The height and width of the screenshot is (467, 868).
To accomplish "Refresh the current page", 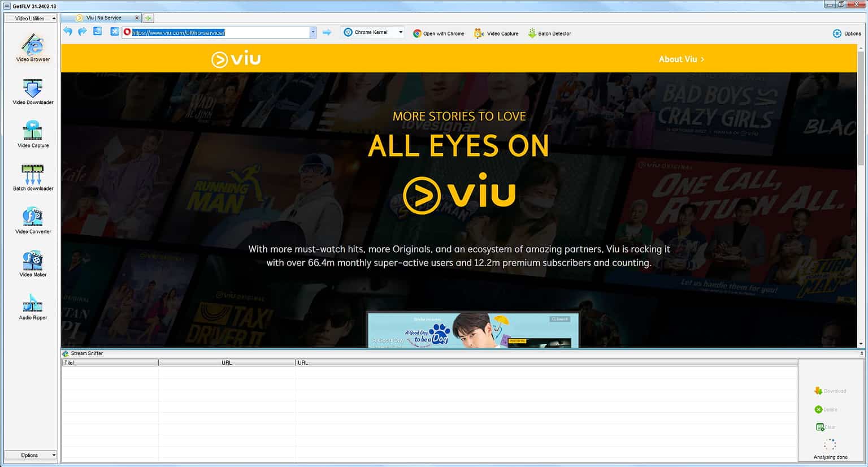I will click(x=97, y=32).
